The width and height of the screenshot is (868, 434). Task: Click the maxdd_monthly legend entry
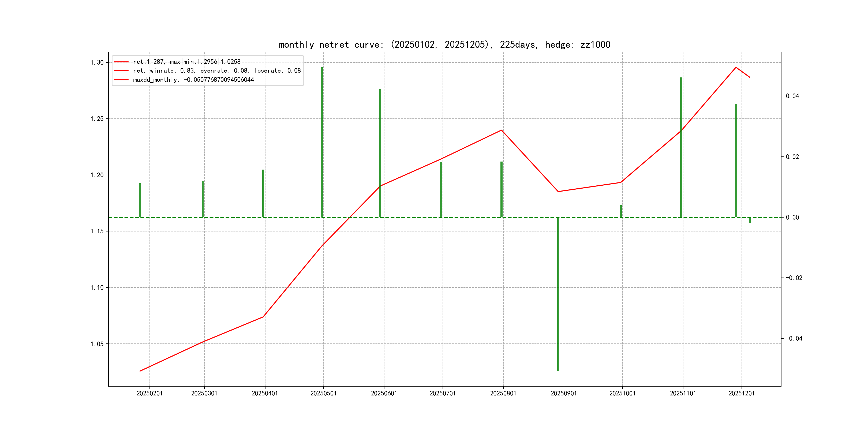point(193,80)
